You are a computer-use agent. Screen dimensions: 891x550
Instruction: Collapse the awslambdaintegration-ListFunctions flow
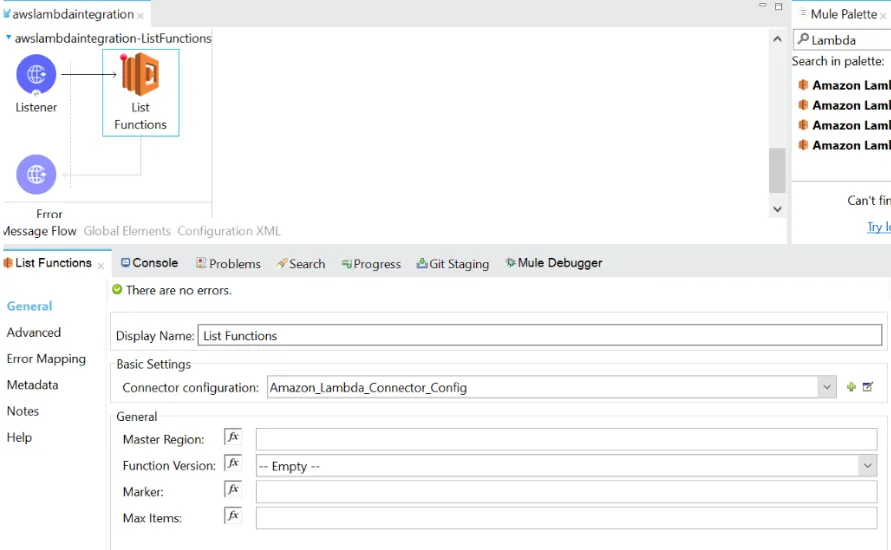click(x=9, y=38)
